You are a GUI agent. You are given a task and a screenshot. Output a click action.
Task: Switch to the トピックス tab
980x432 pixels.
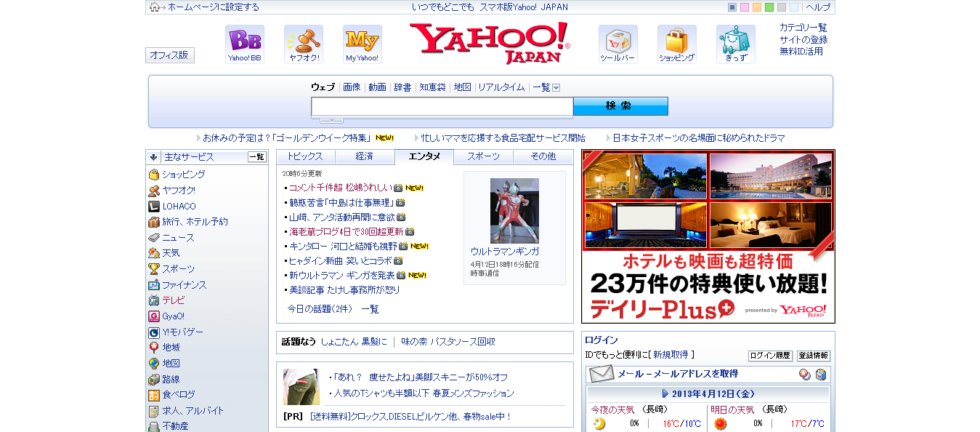305,156
